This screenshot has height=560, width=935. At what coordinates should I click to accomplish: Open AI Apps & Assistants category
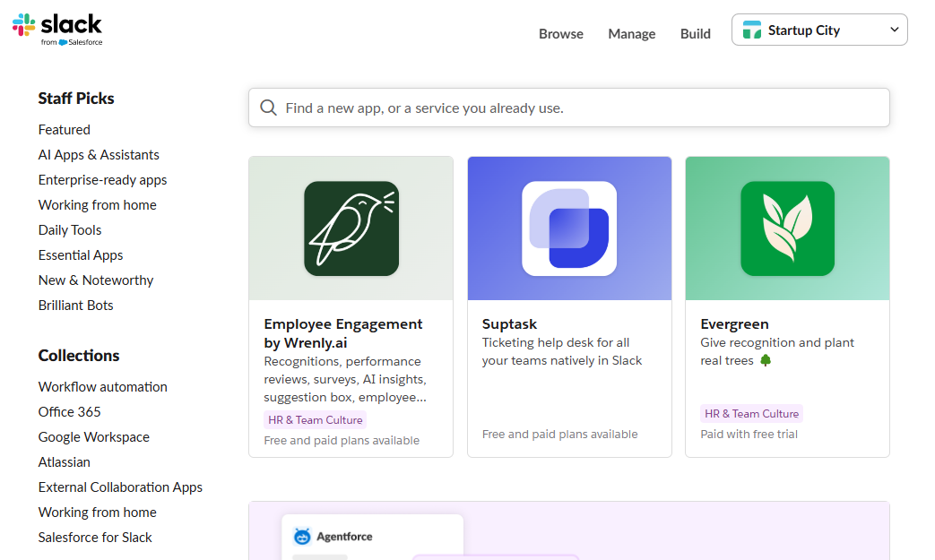pos(99,155)
